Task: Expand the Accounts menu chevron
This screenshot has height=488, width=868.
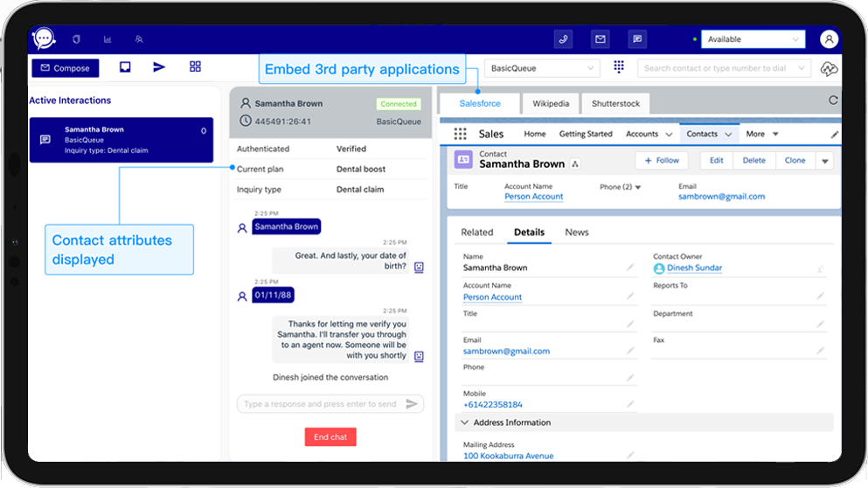Action: coord(669,134)
